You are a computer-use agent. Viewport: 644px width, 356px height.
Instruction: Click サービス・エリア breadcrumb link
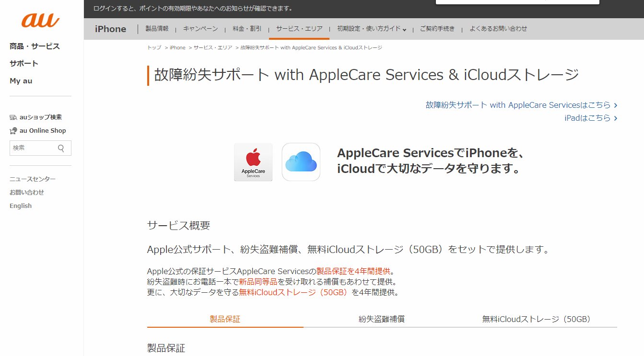point(213,48)
